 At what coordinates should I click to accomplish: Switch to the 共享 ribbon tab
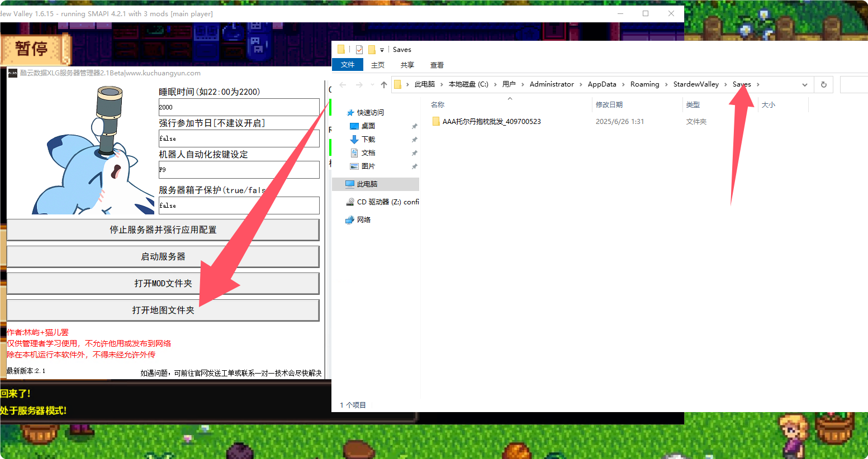(407, 65)
